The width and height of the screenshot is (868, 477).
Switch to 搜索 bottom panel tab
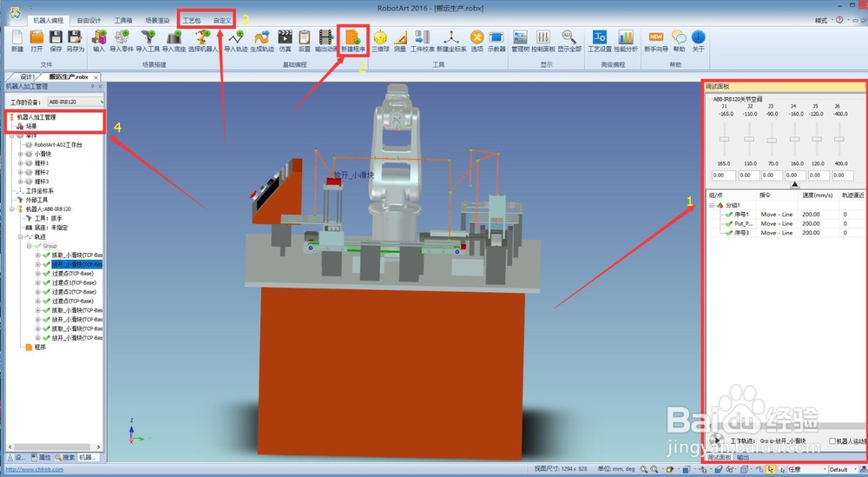(65, 458)
